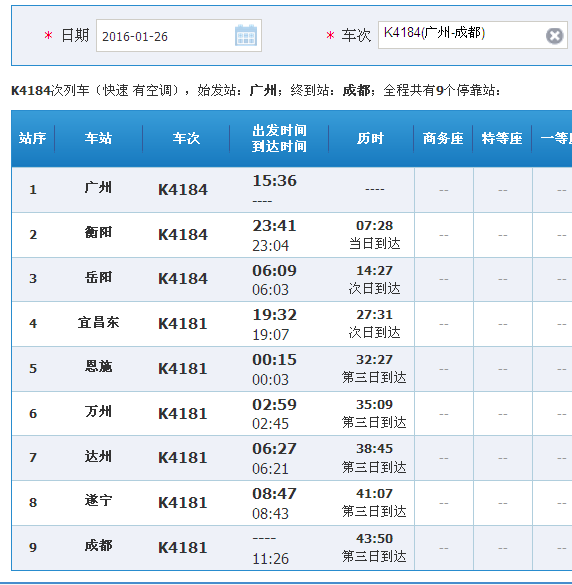Viewport: 572px width, 585px height.
Task: Select station 广州 in row 1
Action: click(x=98, y=187)
